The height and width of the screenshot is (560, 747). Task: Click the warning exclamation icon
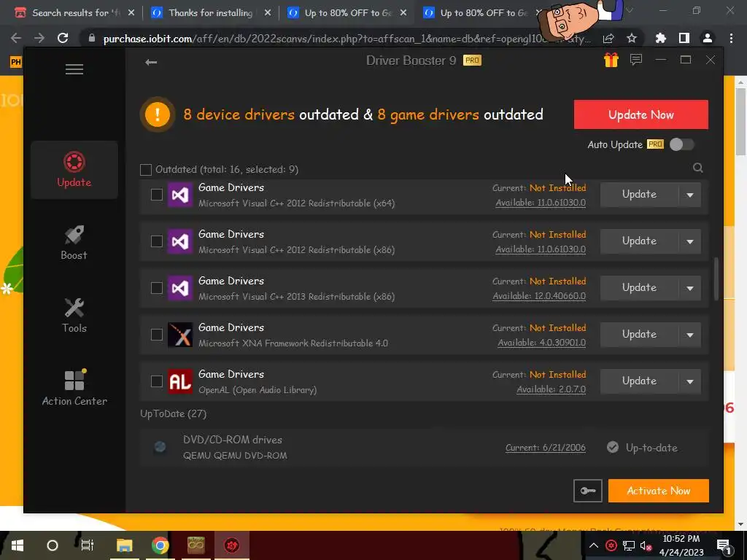(x=158, y=114)
